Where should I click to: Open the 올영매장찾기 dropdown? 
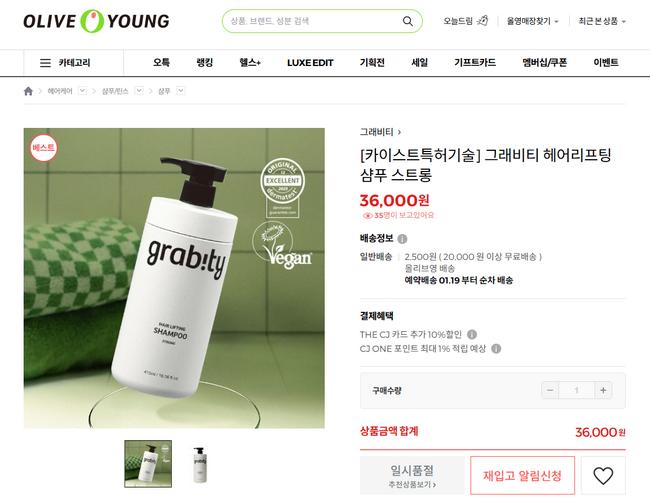click(532, 21)
